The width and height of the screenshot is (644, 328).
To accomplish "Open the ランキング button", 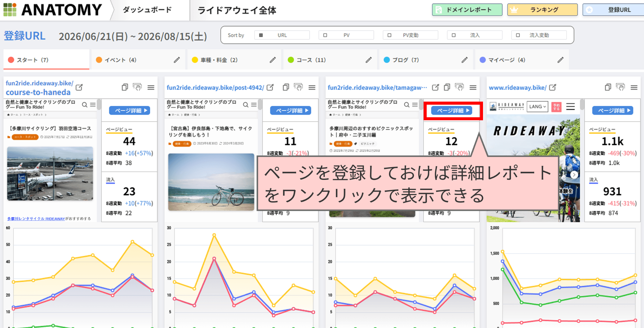I will [x=542, y=10].
